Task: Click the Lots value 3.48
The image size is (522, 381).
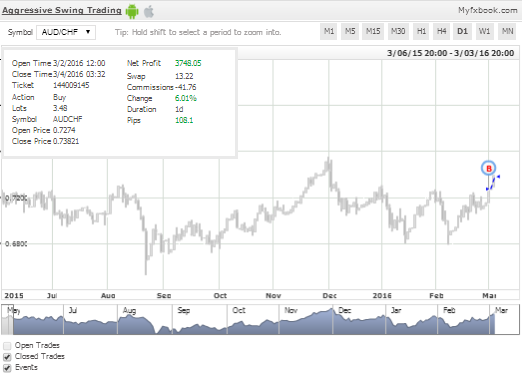Action: (60, 108)
